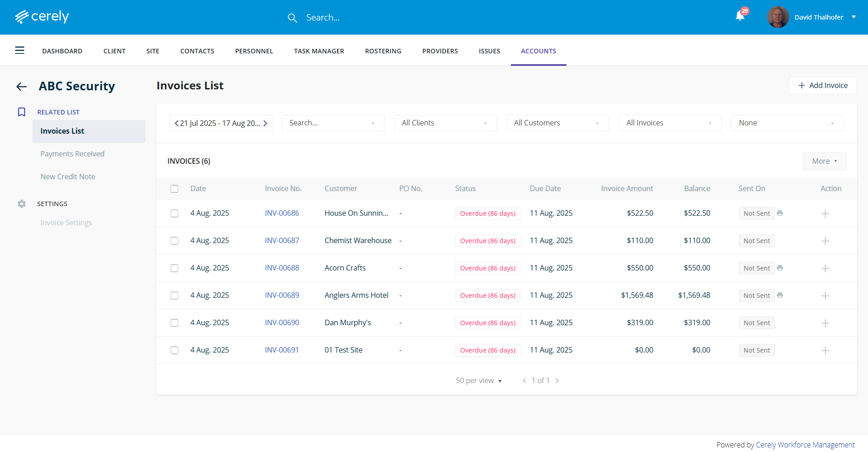
Task: Select the checkbox for Acorn Crafts invoice
Action: [x=174, y=268]
